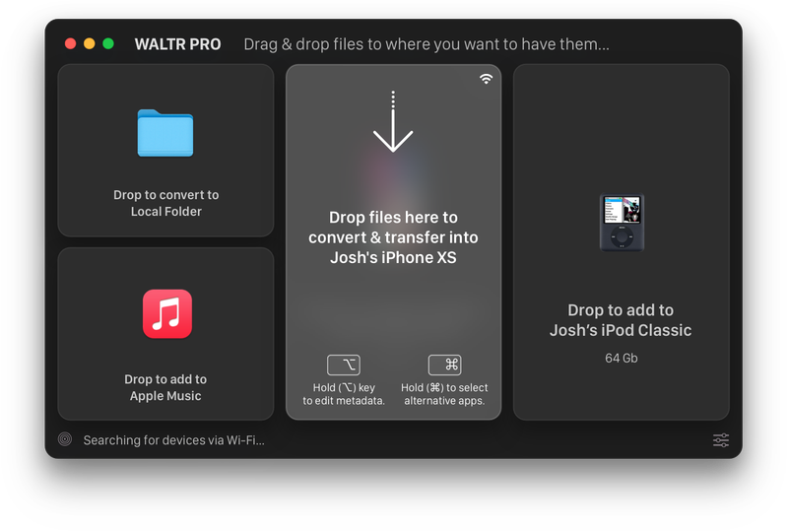
Task: Close the WALTR PRO window
Action: click(70, 43)
